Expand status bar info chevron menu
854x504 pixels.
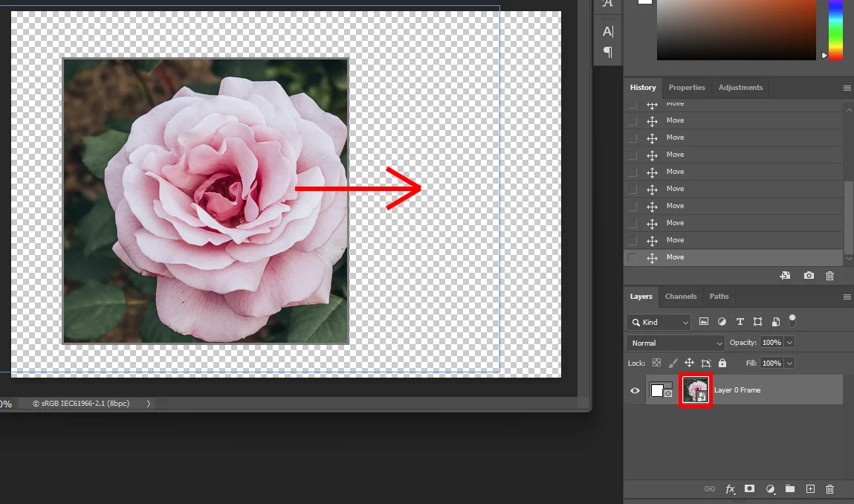148,404
